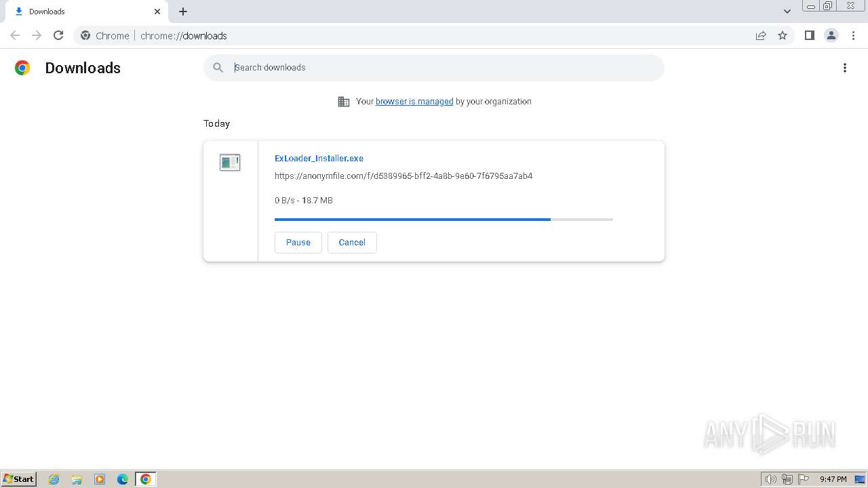Cancel the ExLoader_Installer.exe download
The image size is (868, 488).
[352, 242]
